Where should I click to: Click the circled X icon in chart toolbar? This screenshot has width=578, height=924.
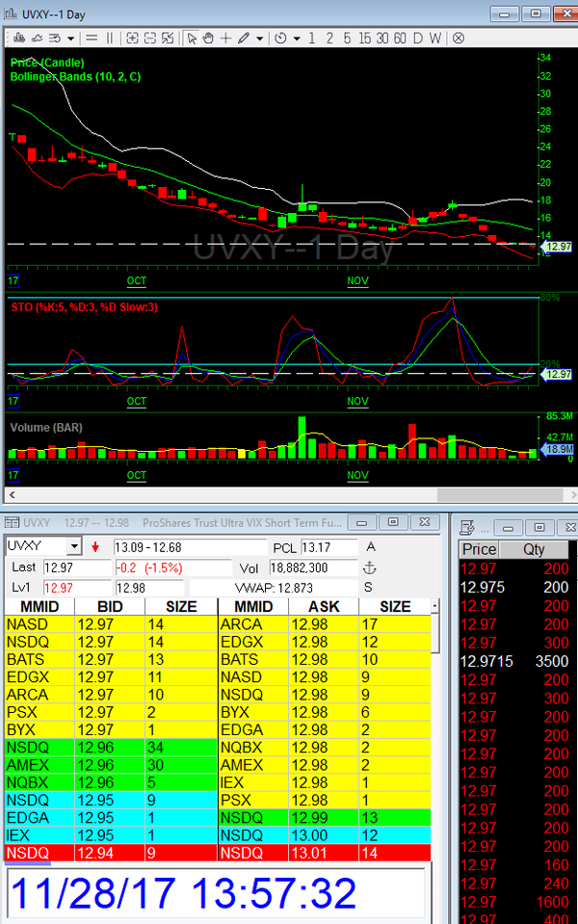click(x=459, y=38)
